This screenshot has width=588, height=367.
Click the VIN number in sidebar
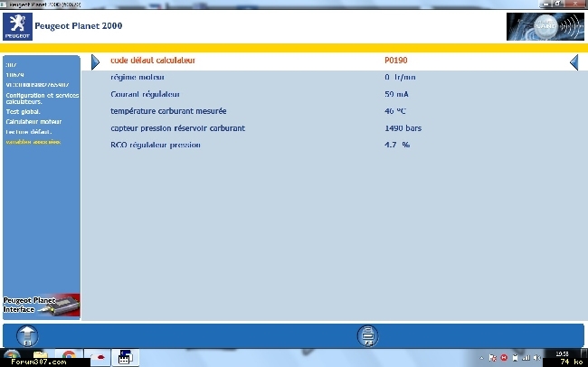(x=37, y=85)
